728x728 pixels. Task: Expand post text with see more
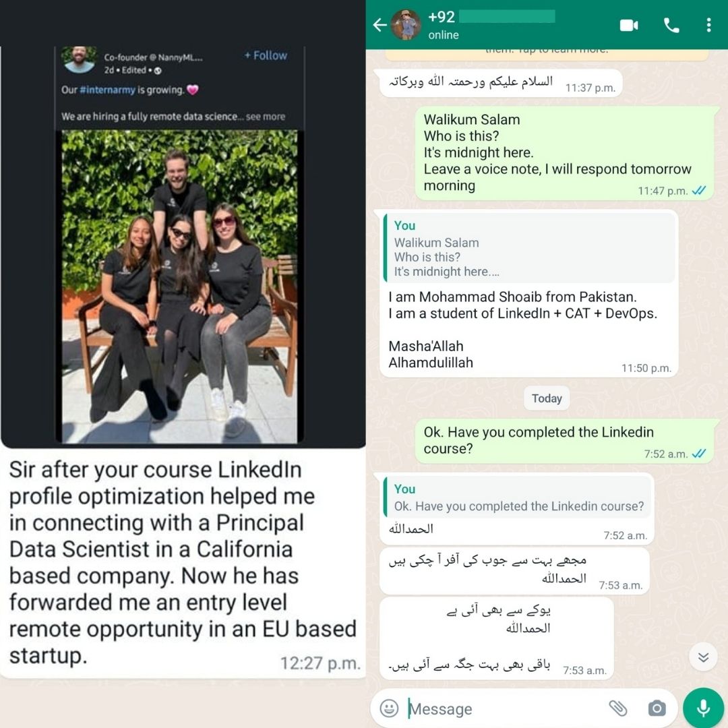point(265,117)
